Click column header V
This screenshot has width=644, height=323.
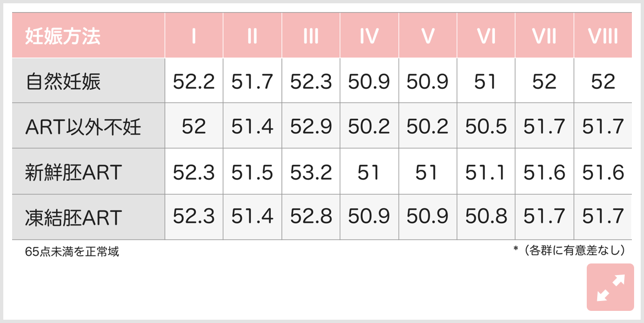(428, 36)
